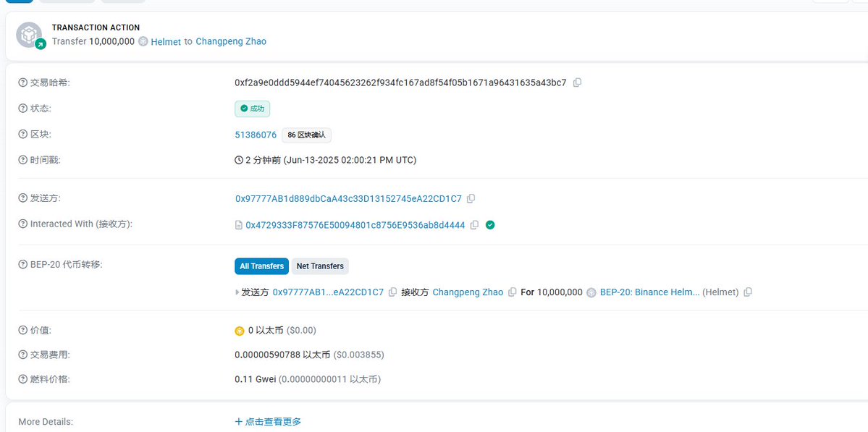Click the contract file icon before 0x4729333F
The height and width of the screenshot is (432, 868).
[x=239, y=225]
